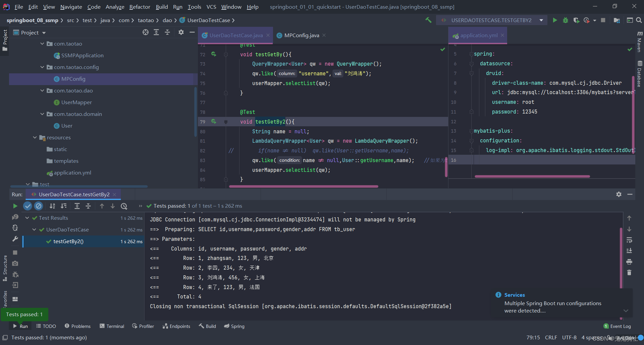Viewport: 644px width, 345px height.
Task: Open the Project Structure dialog icon
Action: pyautogui.click(x=616, y=20)
